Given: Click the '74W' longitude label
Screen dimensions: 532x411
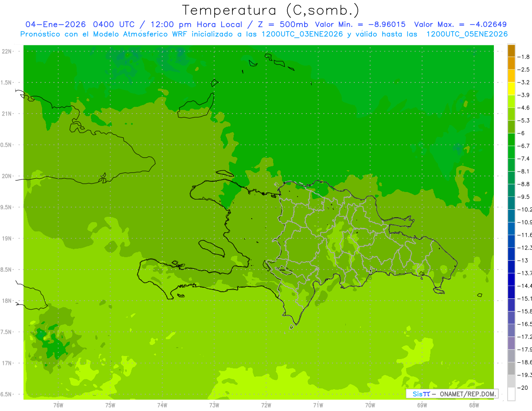Looking at the screenshot, I should click(x=162, y=405).
